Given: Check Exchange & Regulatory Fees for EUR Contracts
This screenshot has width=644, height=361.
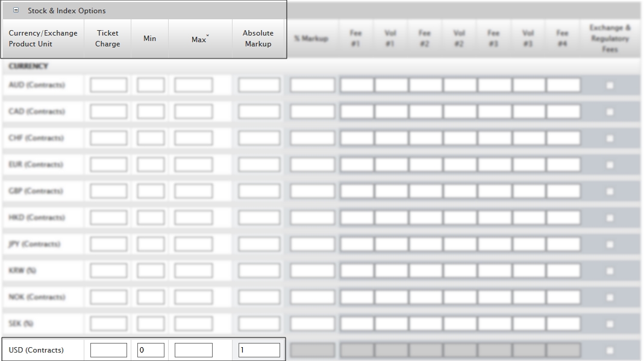Looking at the screenshot, I should tap(610, 164).
